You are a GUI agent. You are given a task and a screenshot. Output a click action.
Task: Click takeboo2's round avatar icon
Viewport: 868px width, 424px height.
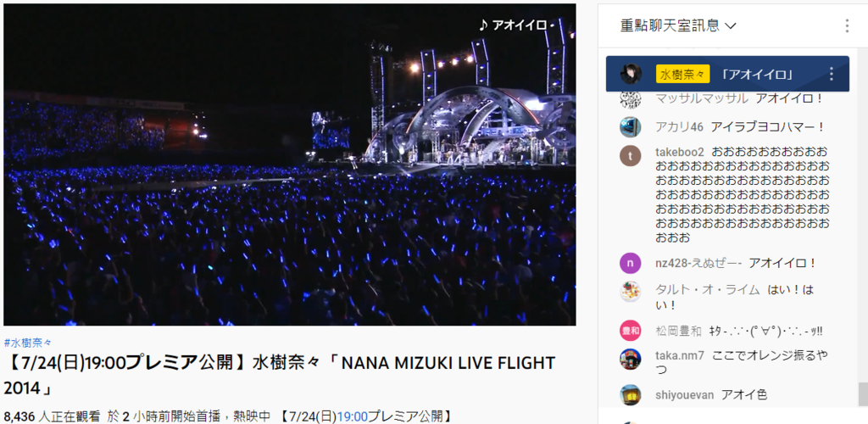(x=631, y=156)
